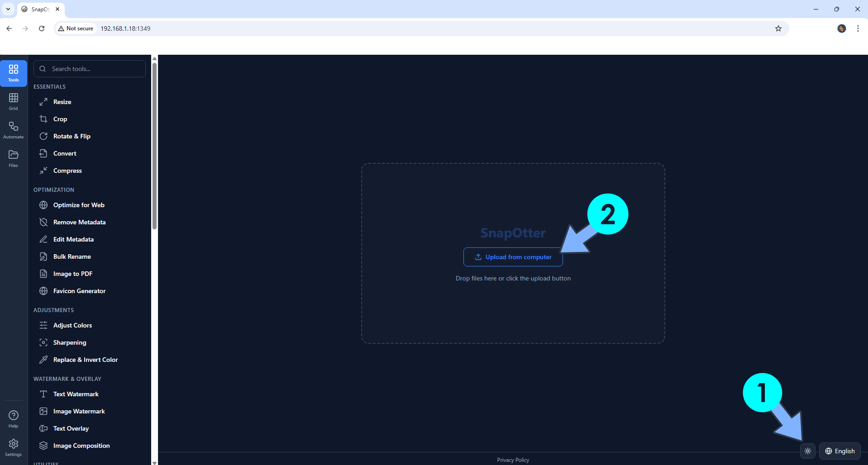
Task: Click the scrollbar down arrow of tool list
Action: pyautogui.click(x=154, y=462)
